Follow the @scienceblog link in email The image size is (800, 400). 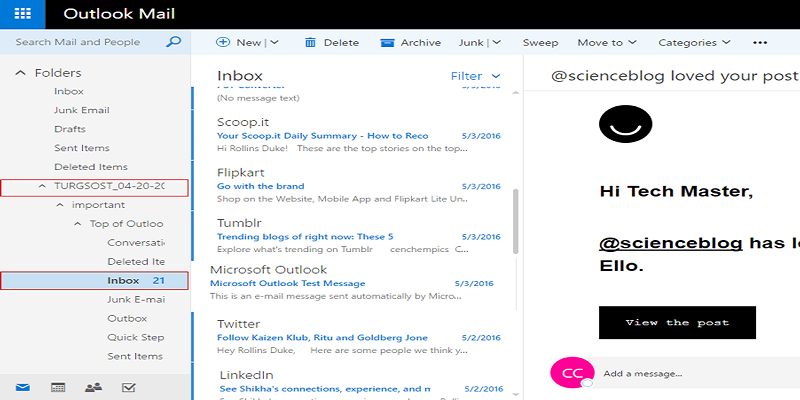[x=670, y=243]
